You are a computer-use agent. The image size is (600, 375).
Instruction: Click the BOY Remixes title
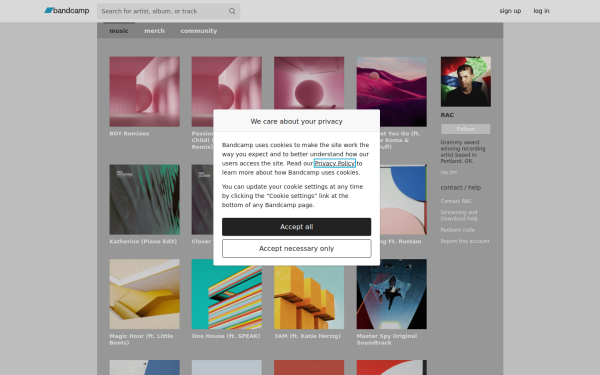129,134
